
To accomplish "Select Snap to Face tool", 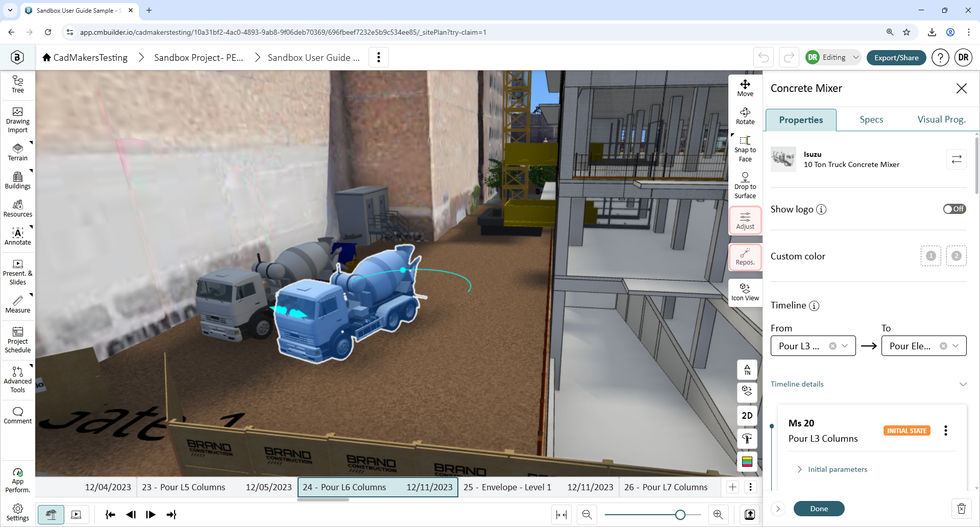I will pos(745,149).
